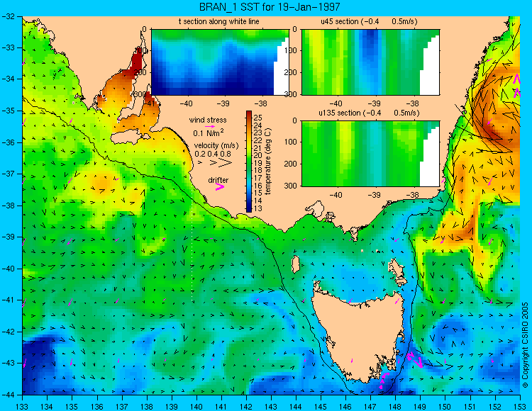The height and width of the screenshot is (411, 532).
Task: Click latitude tick label -44
Action: coord(8,395)
